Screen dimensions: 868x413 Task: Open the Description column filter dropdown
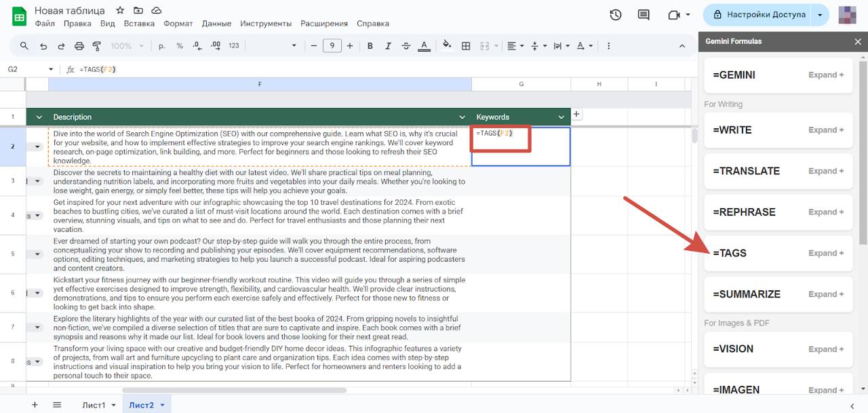[462, 117]
